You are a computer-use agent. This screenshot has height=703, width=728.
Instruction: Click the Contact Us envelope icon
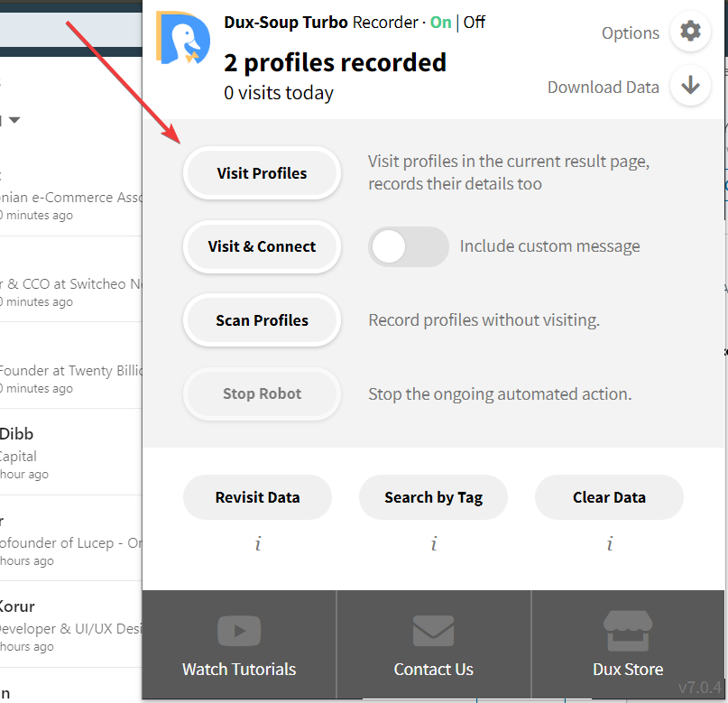coord(433,631)
